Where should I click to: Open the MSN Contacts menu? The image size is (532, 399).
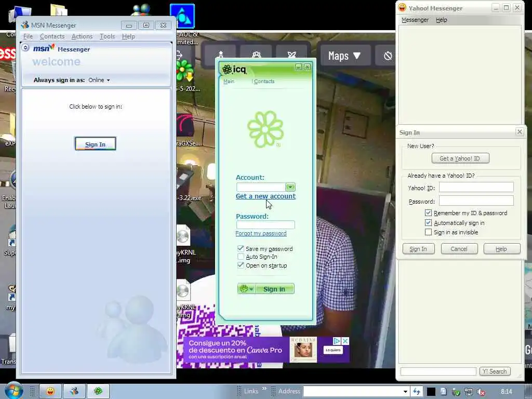(52, 36)
